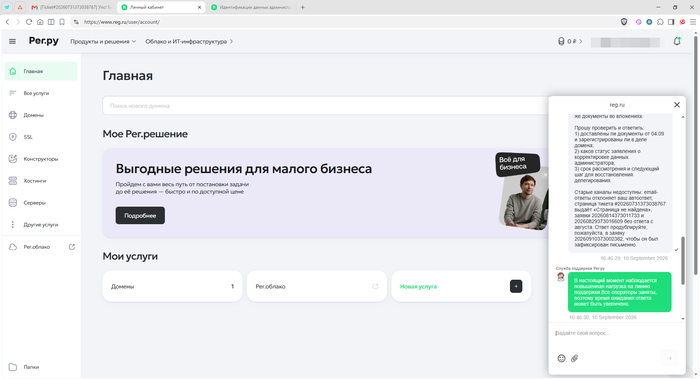
Task: Open Все услуги in sidebar
Action: 41,93
